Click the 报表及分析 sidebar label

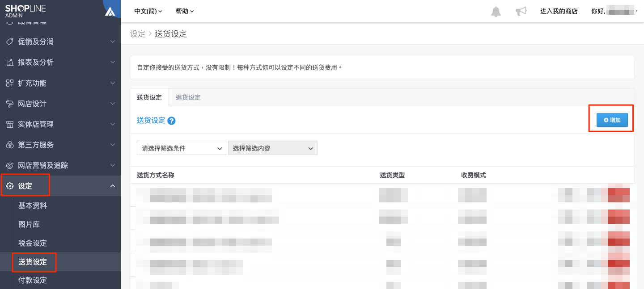coord(36,62)
